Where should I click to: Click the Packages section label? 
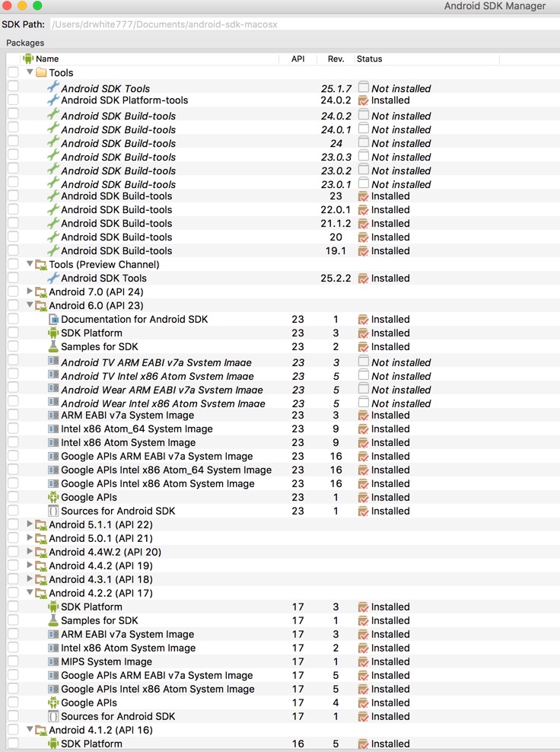25,43
